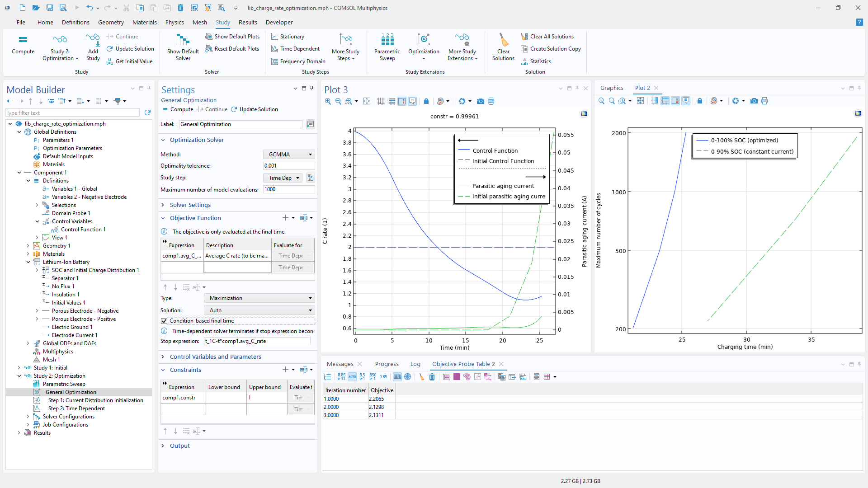Click the Compute icon in the ribbon

pos(23,40)
